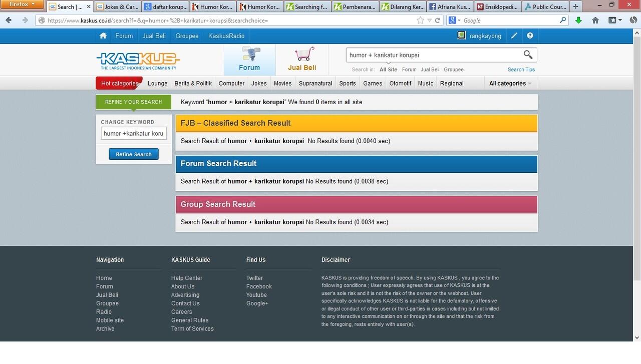Open the bookmarks menu icon in toolbar
The width and height of the screenshot is (641, 364).
615,20
